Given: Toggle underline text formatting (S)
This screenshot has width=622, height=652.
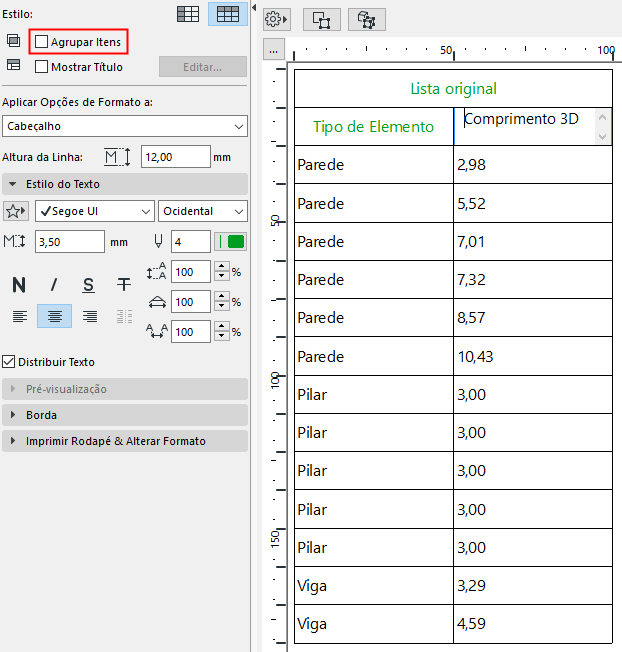Looking at the screenshot, I should pos(89,285).
